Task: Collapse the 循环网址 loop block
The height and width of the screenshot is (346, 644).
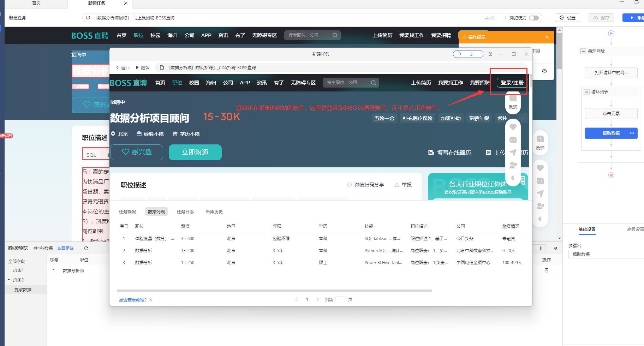Action: 583,51
